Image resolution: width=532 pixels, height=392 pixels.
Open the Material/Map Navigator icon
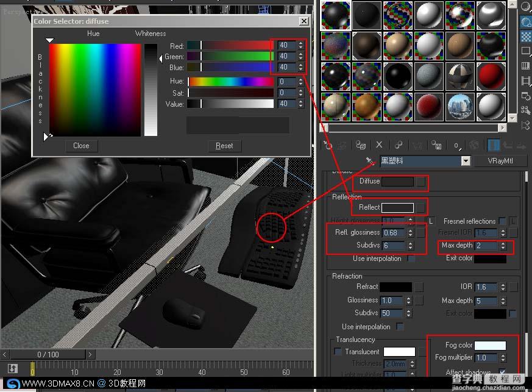[x=525, y=125]
